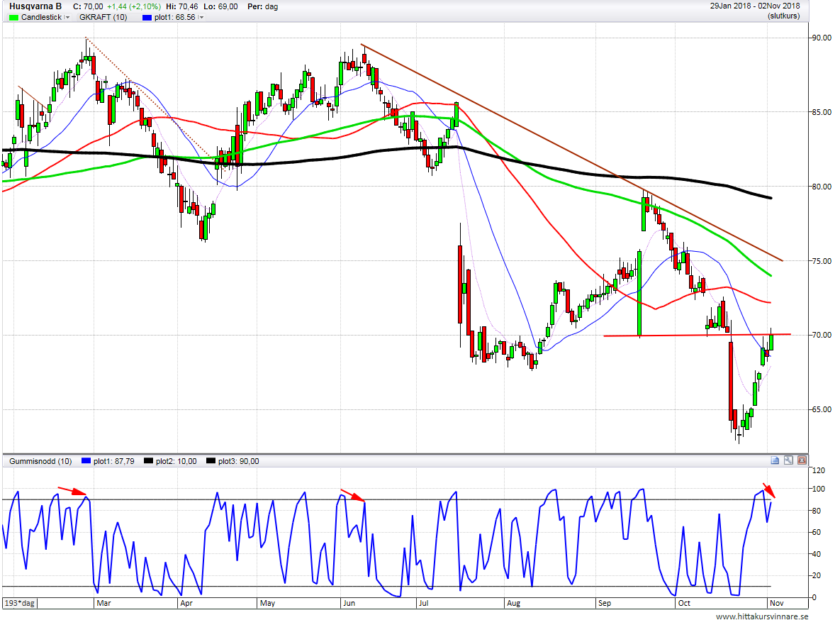Image resolution: width=840 pixels, height=620 pixels.
Task: Open Gummisnodd indicator settings wrench icon
Action: click(x=788, y=460)
